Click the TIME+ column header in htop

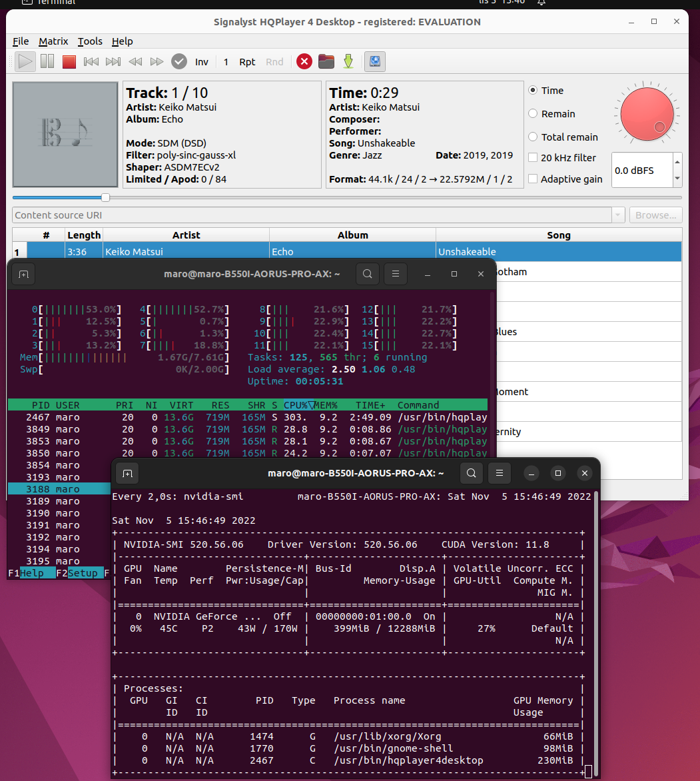(370, 405)
